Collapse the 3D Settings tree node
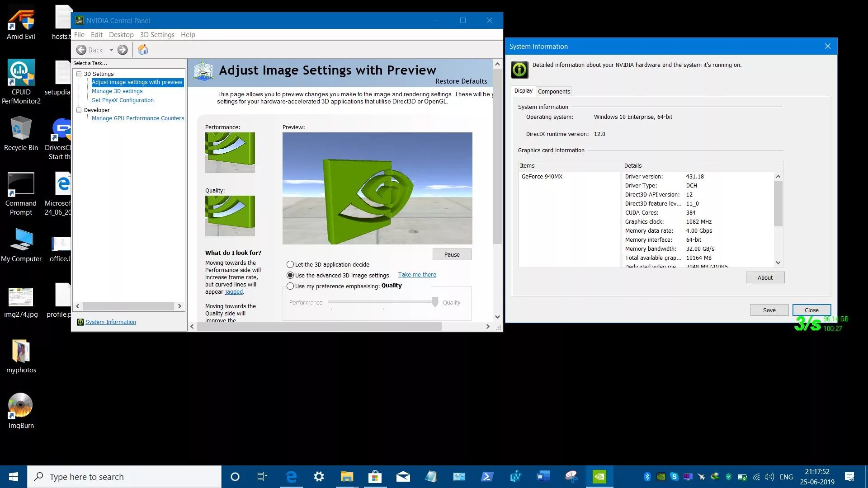Image resolution: width=868 pixels, height=488 pixels. [x=79, y=74]
